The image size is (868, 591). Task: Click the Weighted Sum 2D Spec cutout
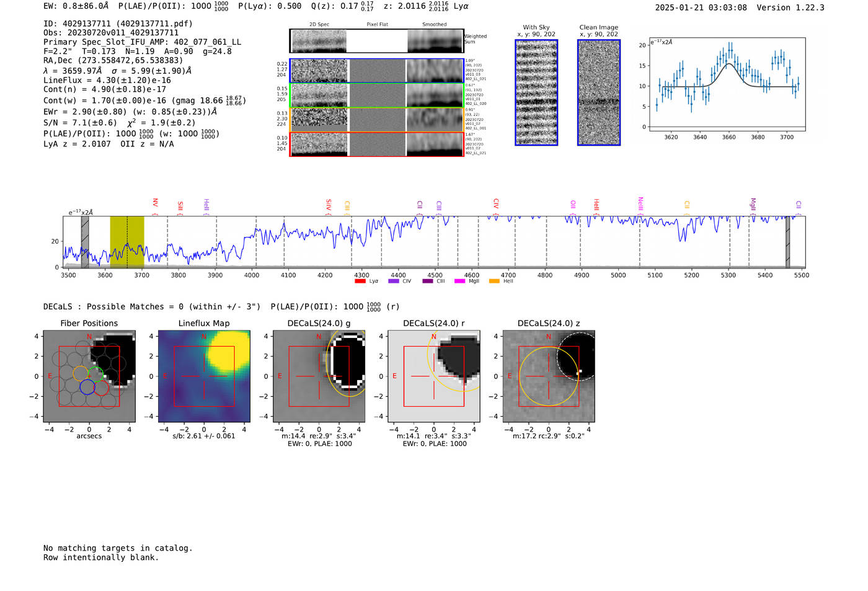pyautogui.click(x=319, y=41)
